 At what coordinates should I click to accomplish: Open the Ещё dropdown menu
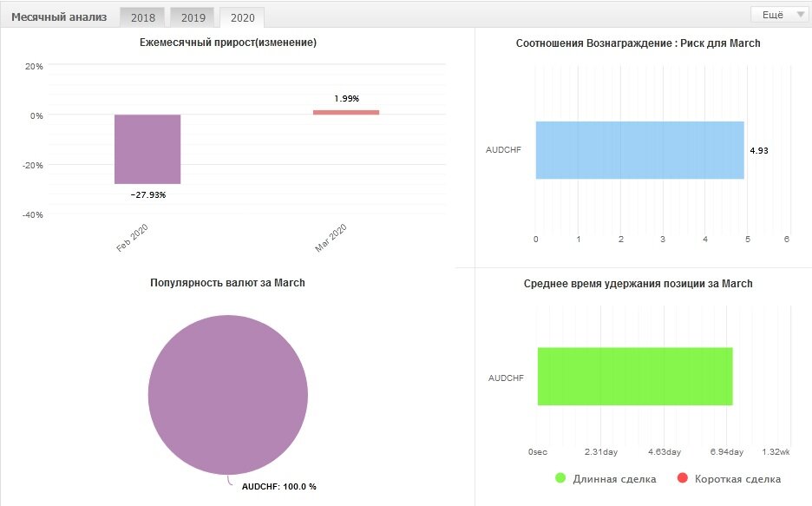779,15
